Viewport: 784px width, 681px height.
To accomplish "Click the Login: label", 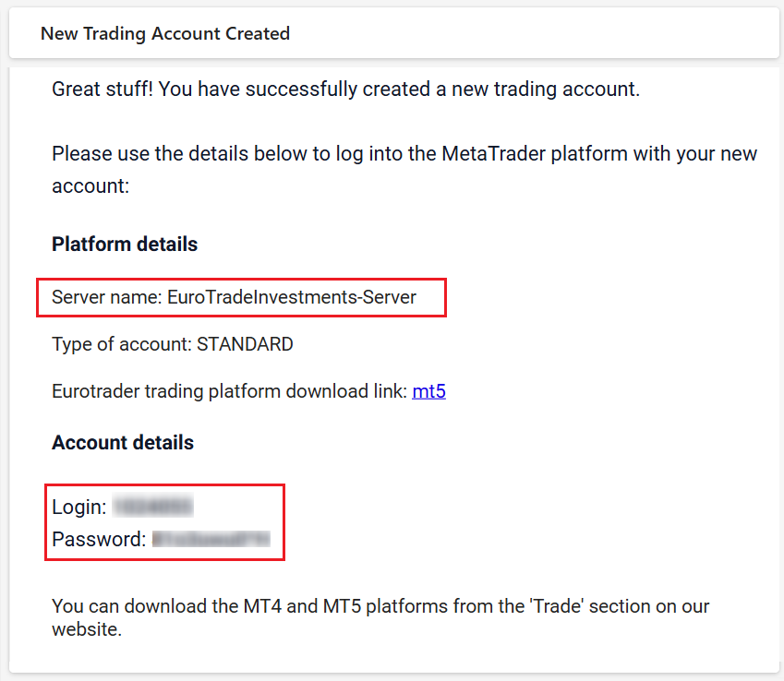I will click(79, 507).
